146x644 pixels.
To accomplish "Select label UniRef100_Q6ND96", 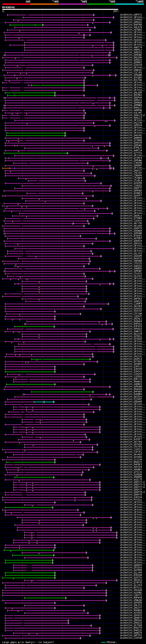I will (131, 138).
